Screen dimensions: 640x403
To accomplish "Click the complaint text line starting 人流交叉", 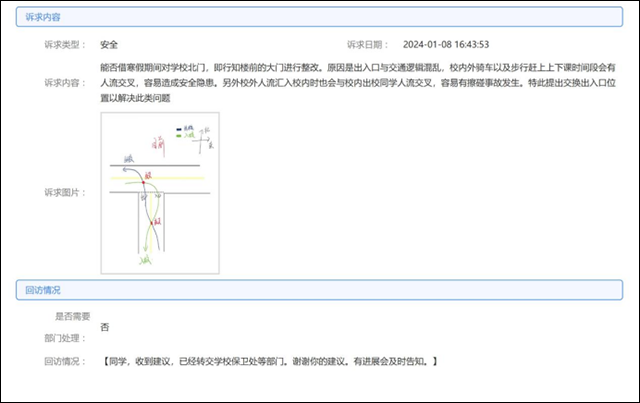I will point(358,83).
